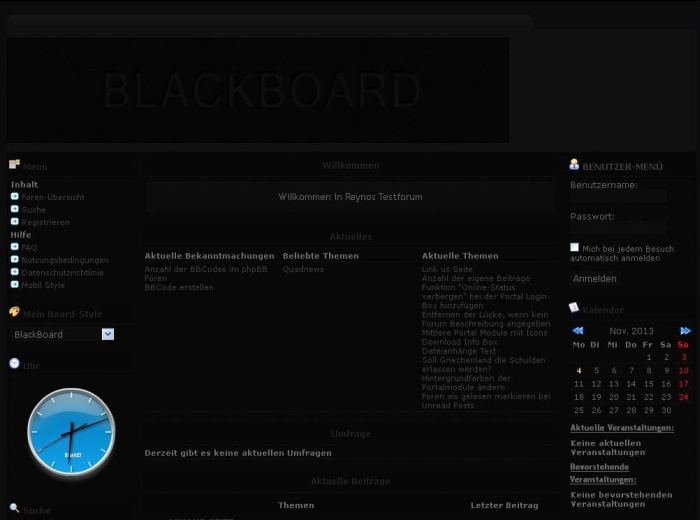Click the Suche magnifier icon
This screenshot has height=520, width=700.
pos(14,508)
